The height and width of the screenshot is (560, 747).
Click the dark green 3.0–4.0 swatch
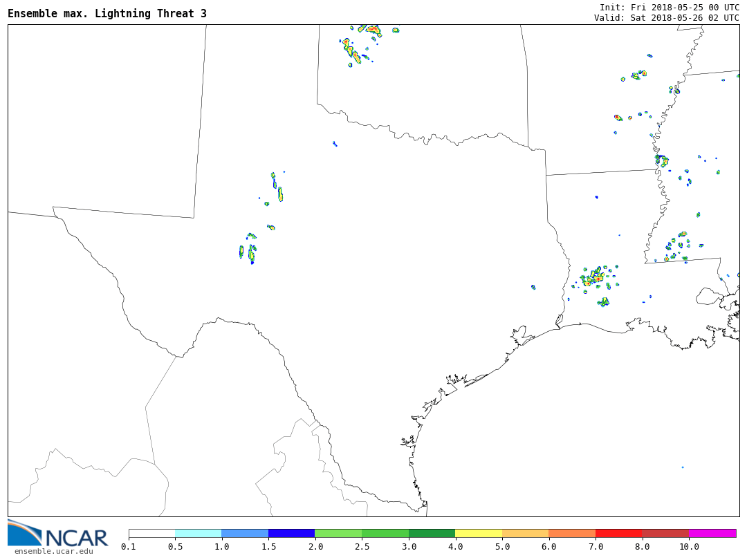click(432, 534)
